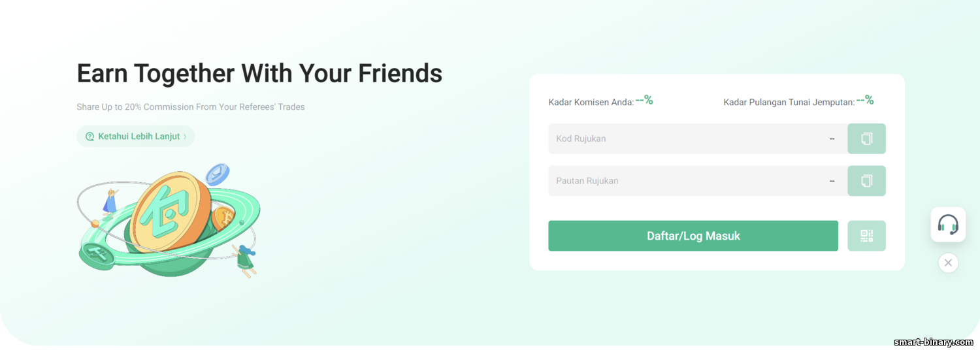The height and width of the screenshot is (354, 980).
Task: Click the Share Up to 20% Commission subtitle
Action: 191,106
